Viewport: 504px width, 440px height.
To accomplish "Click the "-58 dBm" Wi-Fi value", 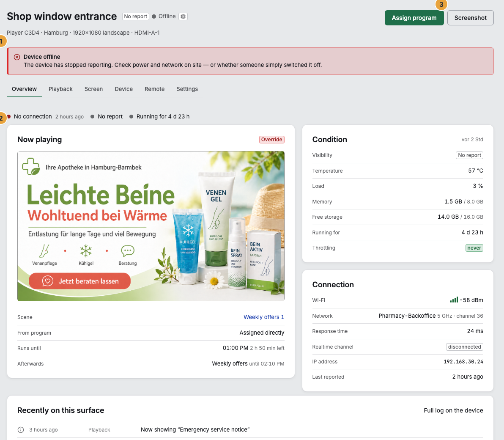I will click(471, 300).
